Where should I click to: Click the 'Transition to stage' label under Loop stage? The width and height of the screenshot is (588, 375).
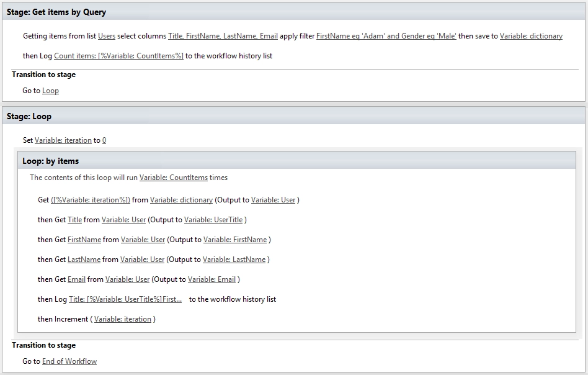coord(43,345)
